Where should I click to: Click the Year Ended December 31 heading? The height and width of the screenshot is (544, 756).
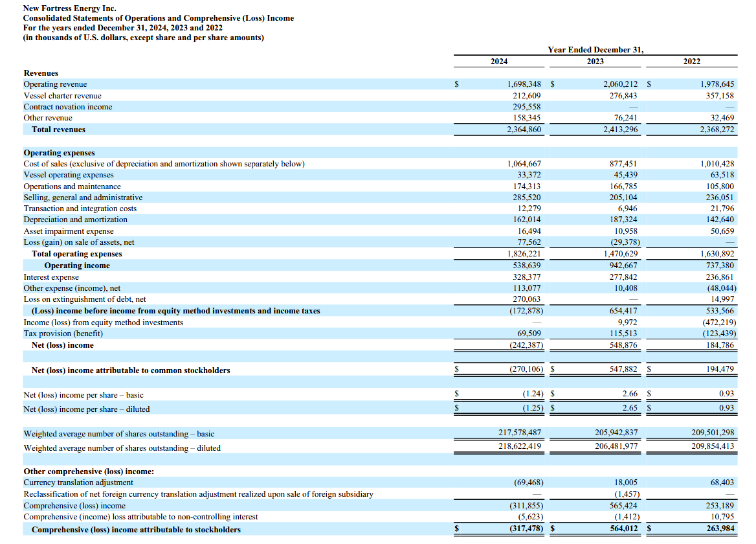(x=595, y=50)
